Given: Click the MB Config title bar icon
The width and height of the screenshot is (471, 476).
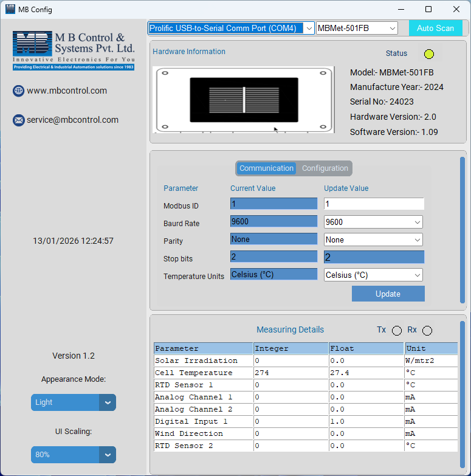Looking at the screenshot, I should point(10,9).
